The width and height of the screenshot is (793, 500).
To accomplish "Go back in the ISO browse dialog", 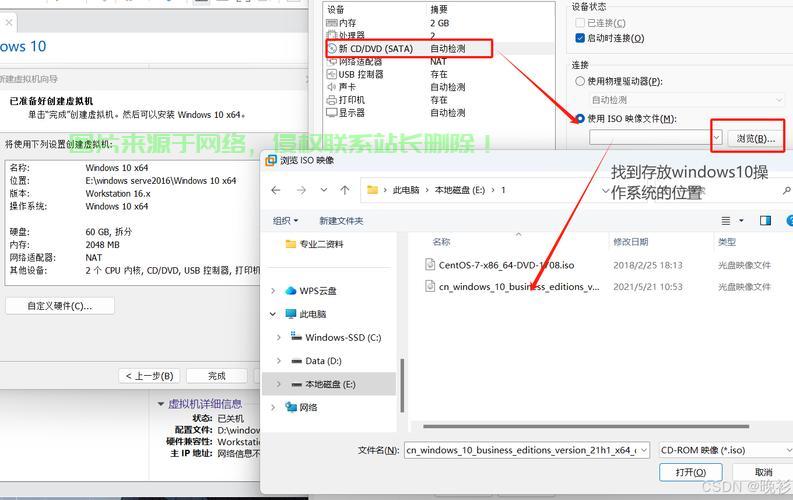I will 276,190.
